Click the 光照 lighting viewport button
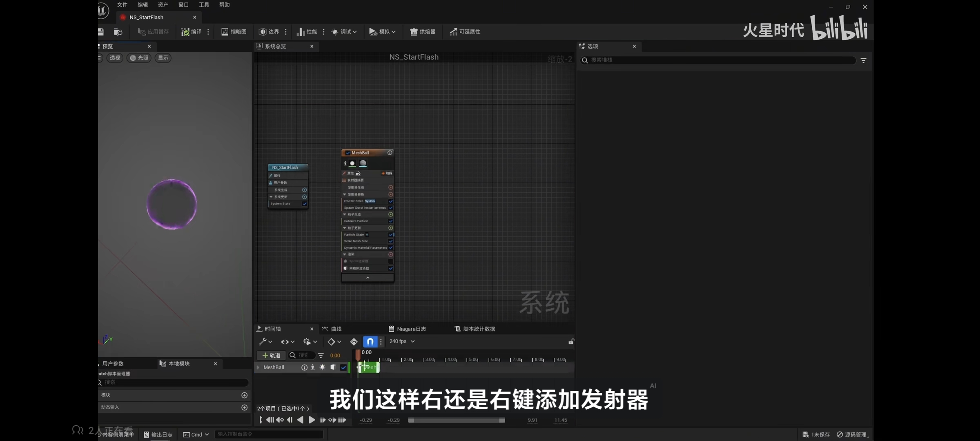Screen dimensions: 980x441 pyautogui.click(x=139, y=58)
